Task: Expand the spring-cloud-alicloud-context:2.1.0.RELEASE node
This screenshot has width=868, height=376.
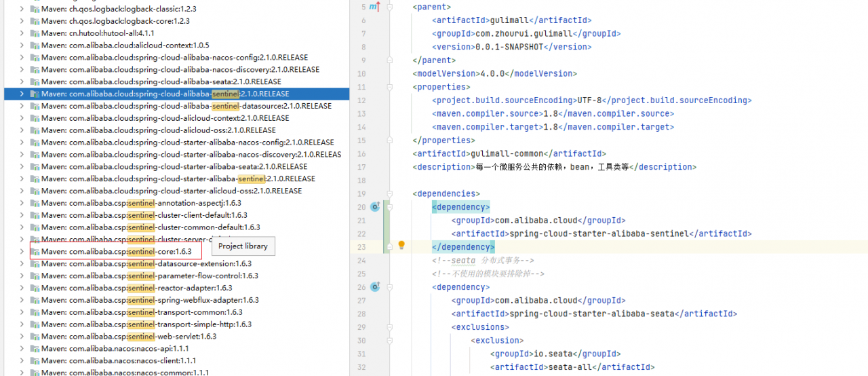Action: (22, 118)
